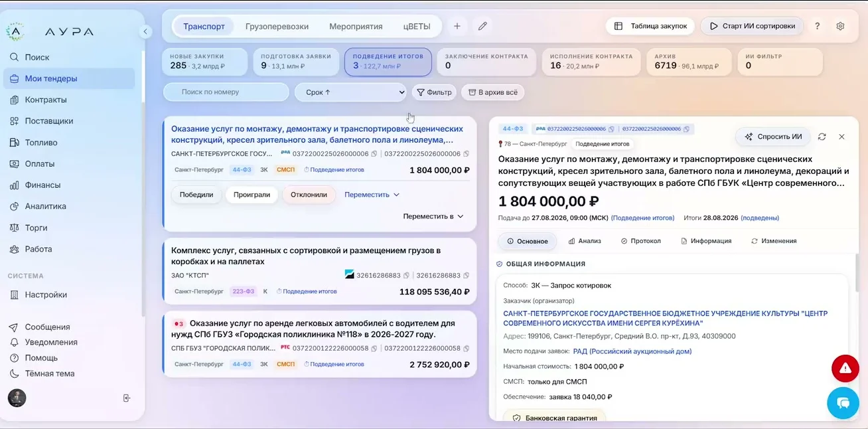Refresh the tender detail panel

tap(822, 137)
